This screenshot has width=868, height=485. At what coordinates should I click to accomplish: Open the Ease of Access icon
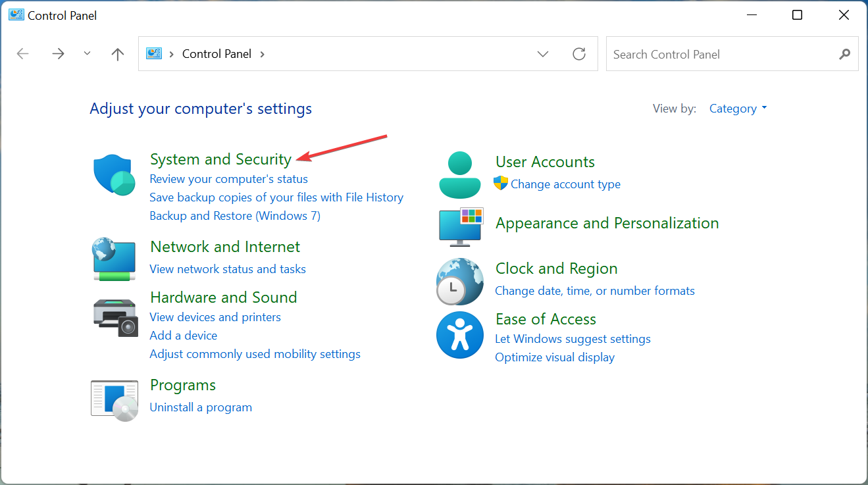[459, 335]
